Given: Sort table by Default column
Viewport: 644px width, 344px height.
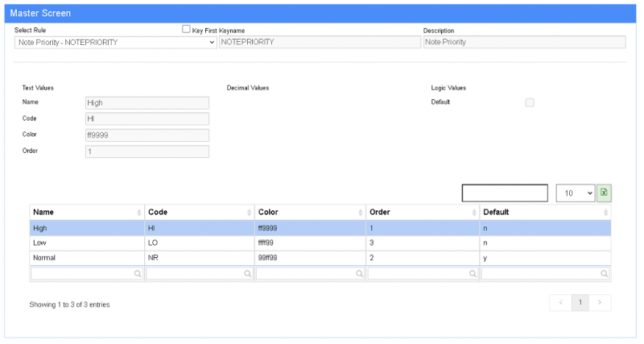Looking at the screenshot, I should coord(544,212).
